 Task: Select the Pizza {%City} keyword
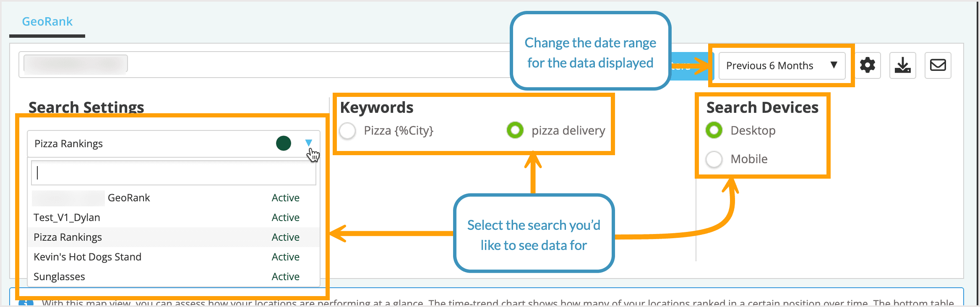pos(347,131)
